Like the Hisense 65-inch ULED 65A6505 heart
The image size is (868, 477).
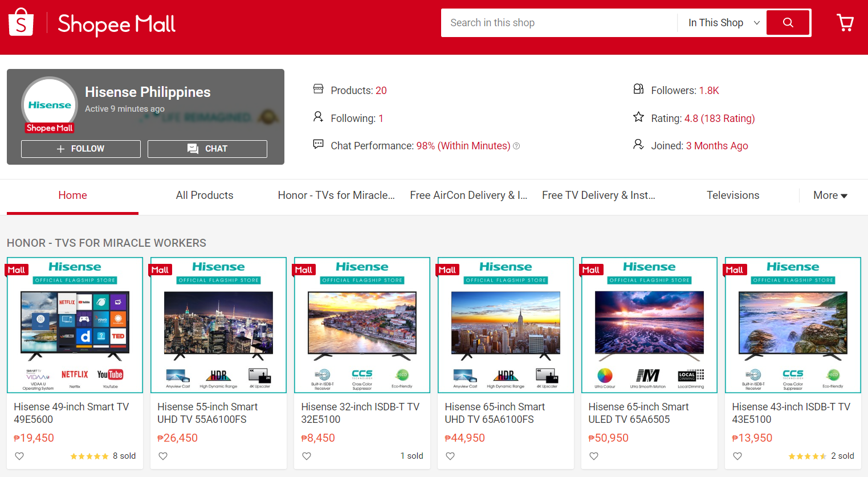coord(594,456)
